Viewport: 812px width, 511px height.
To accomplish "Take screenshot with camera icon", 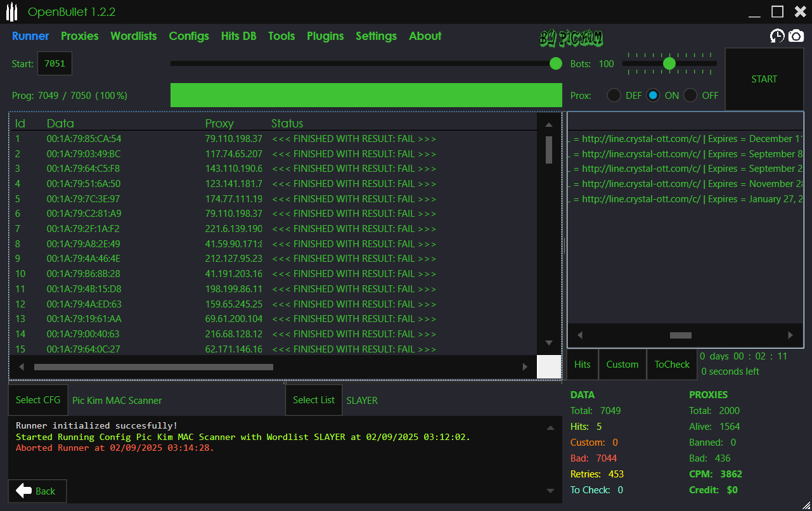I will coord(796,36).
